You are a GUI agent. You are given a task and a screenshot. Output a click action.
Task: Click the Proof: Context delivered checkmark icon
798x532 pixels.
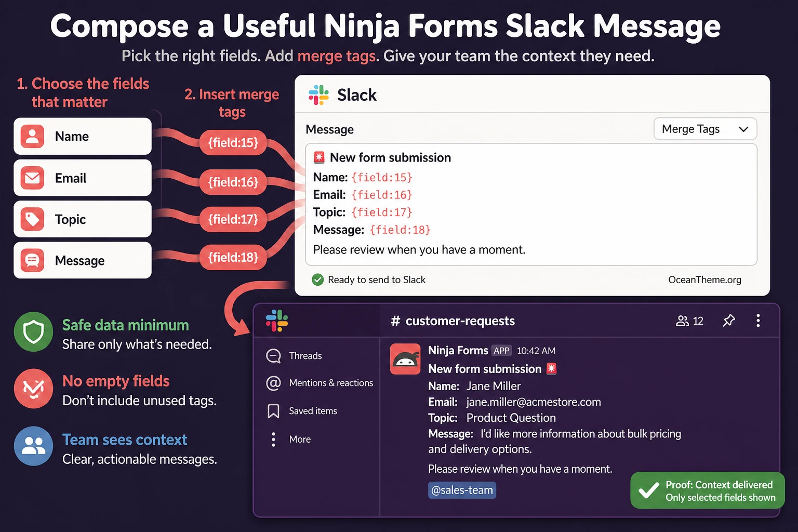click(648, 490)
